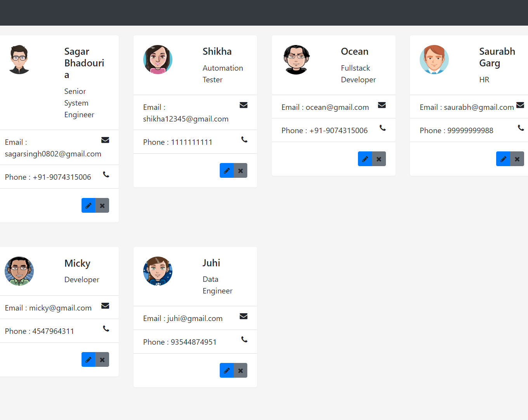Delete Ocean's employee card
The image size is (528, 420).
coord(379,159)
